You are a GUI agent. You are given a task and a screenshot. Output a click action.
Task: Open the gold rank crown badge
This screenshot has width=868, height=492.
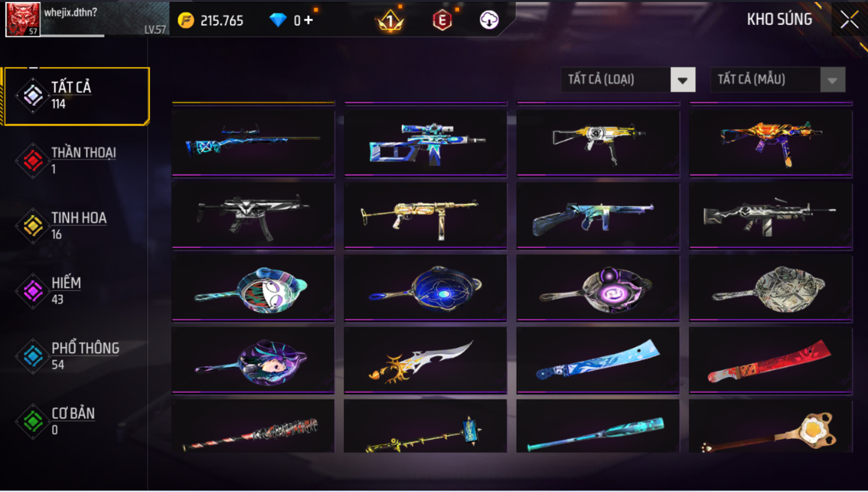pyautogui.click(x=390, y=20)
